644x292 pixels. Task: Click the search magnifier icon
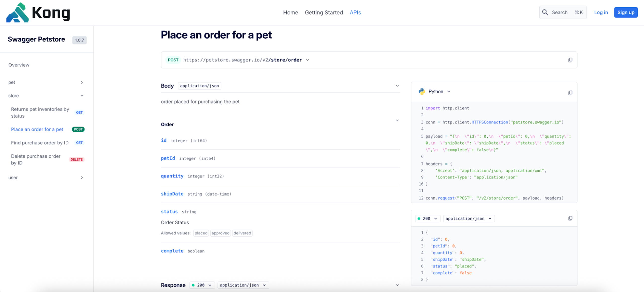click(545, 12)
